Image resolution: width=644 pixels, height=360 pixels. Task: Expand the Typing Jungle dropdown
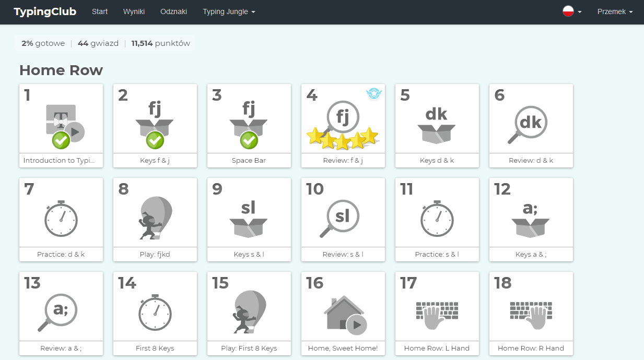tap(229, 11)
